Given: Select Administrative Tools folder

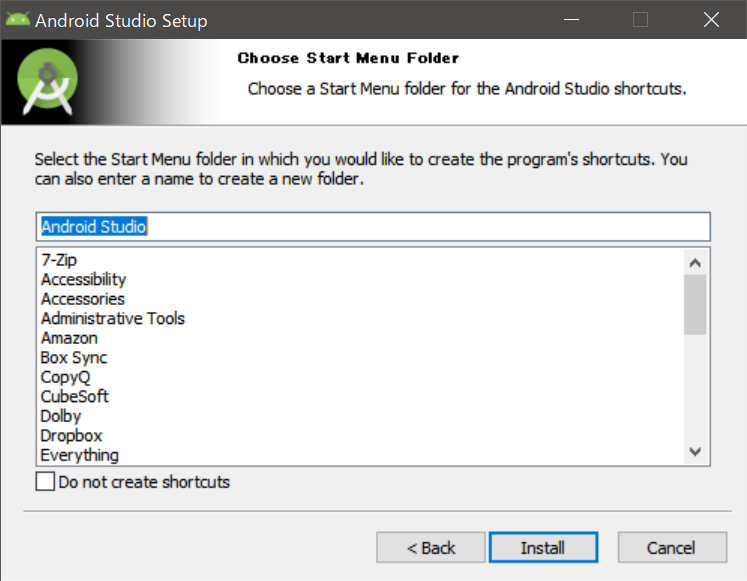Looking at the screenshot, I should point(112,319).
